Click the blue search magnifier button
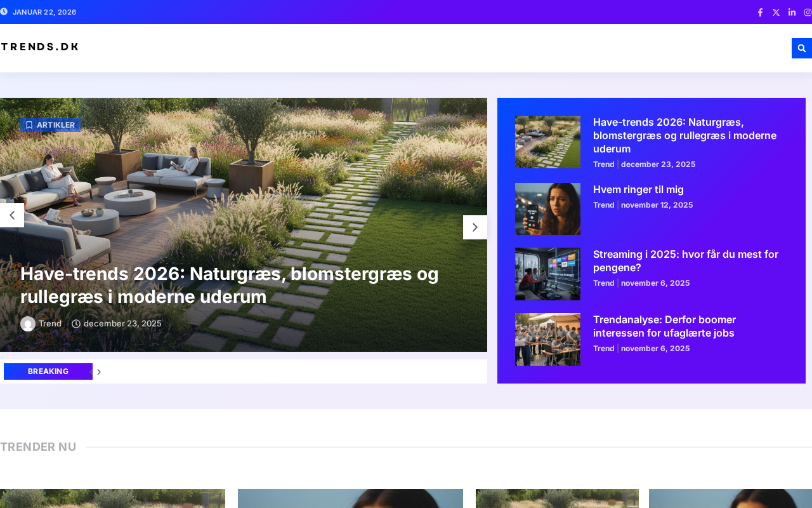The image size is (812, 508). pyautogui.click(x=801, y=48)
